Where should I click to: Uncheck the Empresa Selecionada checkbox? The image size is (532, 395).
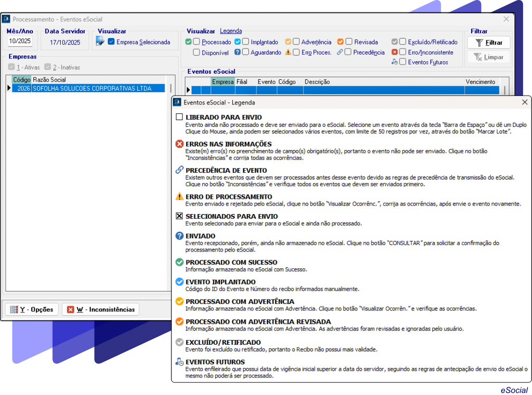coord(111,42)
